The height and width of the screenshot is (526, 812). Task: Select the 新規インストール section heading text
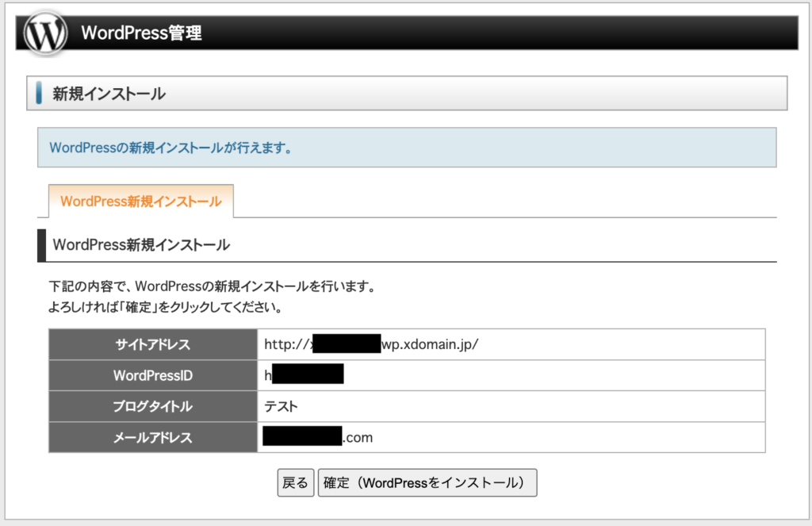(109, 94)
